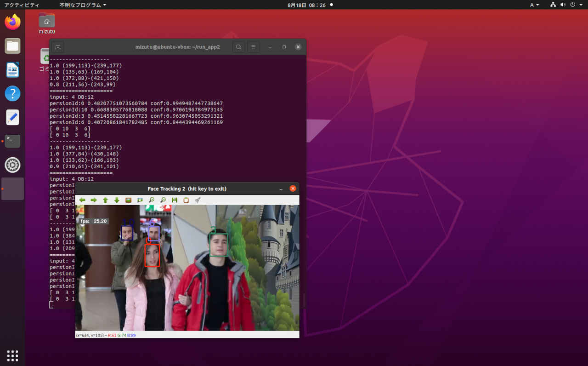Open the terminal hamburger menu

pyautogui.click(x=253, y=46)
